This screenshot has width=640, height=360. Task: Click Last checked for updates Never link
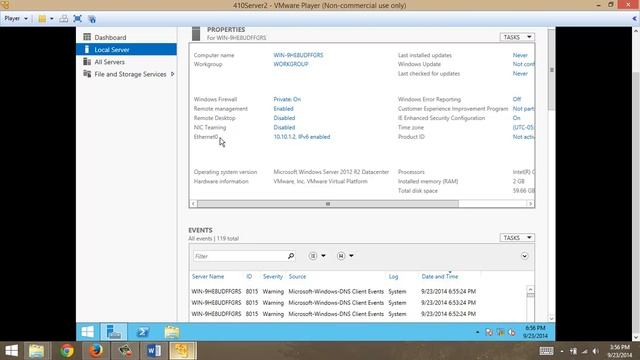(x=520, y=73)
